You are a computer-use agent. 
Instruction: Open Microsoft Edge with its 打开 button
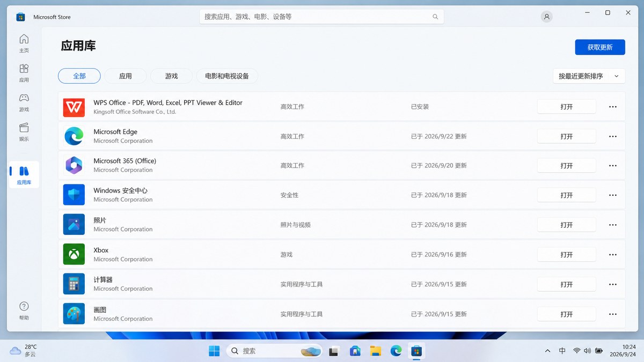pos(567,136)
